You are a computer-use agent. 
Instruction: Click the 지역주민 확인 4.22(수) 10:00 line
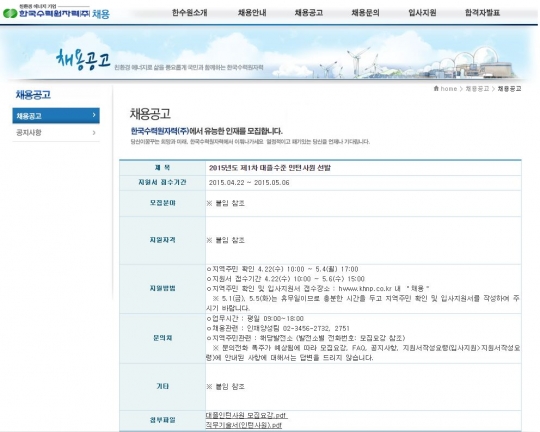[282, 269]
